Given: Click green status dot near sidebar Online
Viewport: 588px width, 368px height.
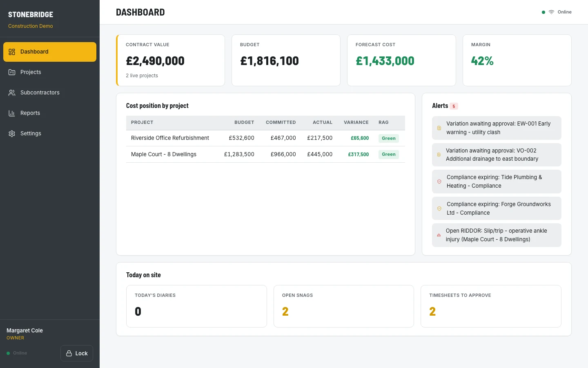Looking at the screenshot, I should click(x=8, y=353).
